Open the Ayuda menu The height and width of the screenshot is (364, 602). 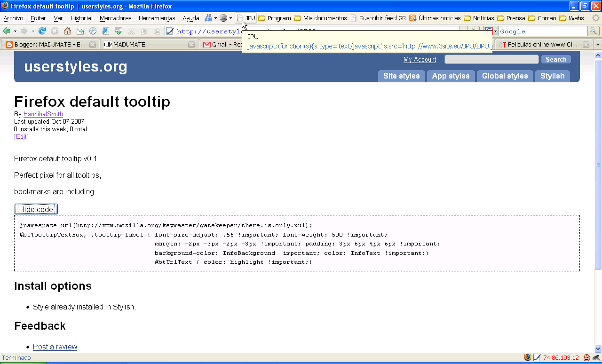[191, 18]
